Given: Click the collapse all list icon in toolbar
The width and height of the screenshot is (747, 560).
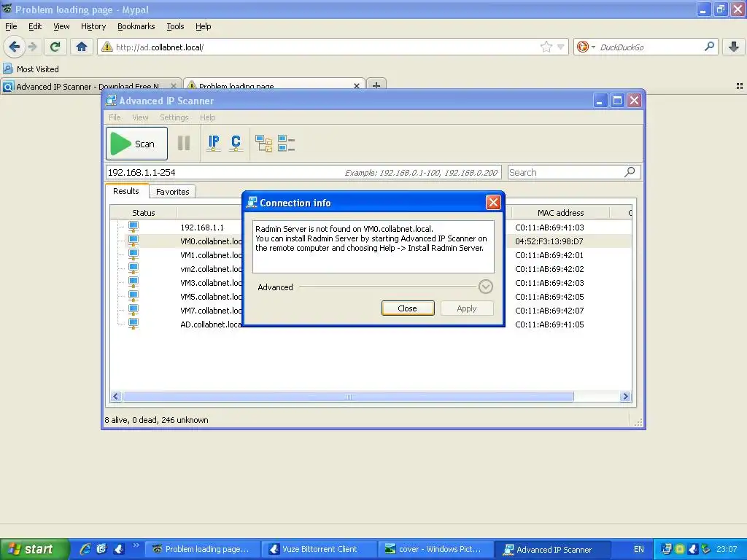Looking at the screenshot, I should pos(286,144).
